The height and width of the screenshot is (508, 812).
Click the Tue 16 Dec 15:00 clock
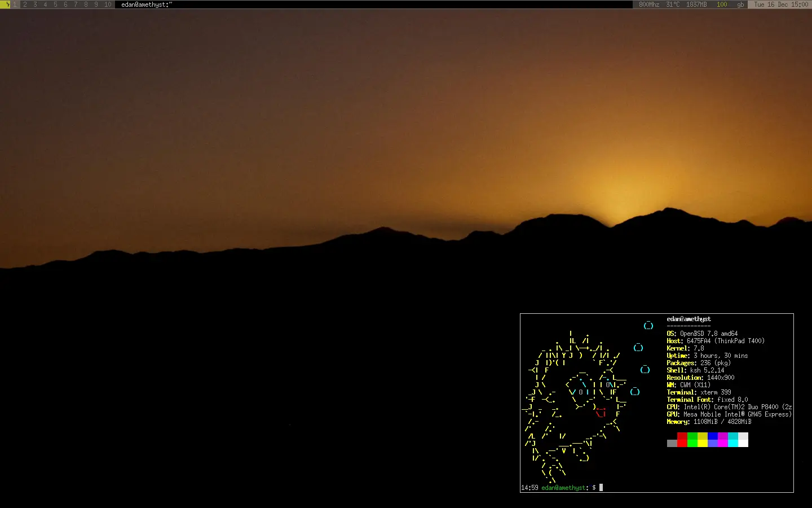[x=781, y=5]
